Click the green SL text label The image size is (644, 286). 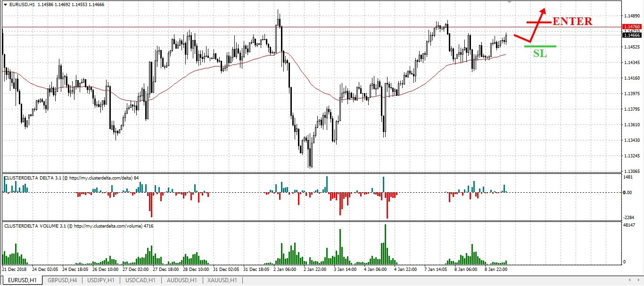pos(540,54)
